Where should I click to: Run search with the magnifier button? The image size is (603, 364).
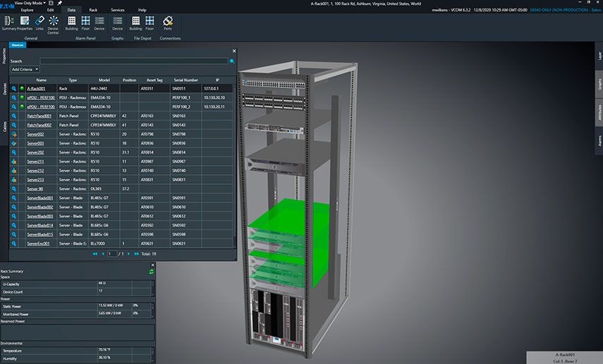click(x=232, y=61)
